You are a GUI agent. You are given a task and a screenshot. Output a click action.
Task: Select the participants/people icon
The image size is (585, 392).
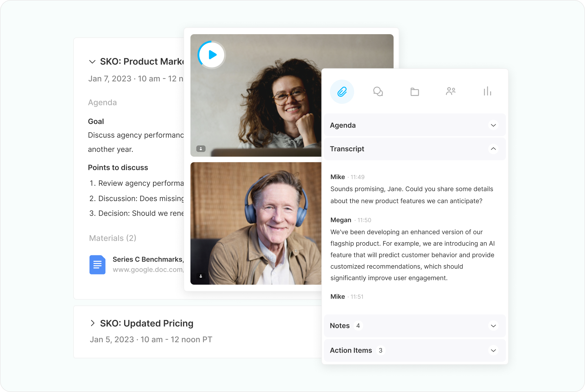click(451, 92)
